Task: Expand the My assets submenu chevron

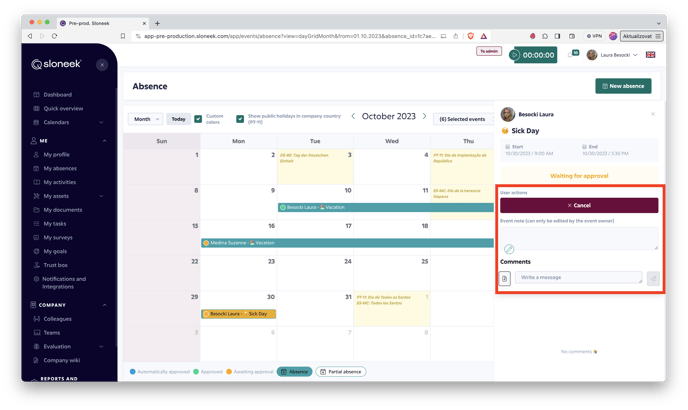Action: tap(101, 196)
